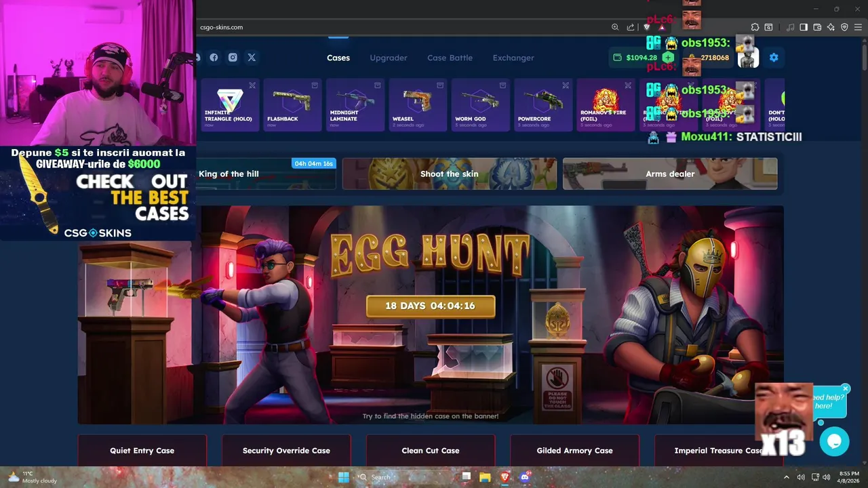868x488 pixels.
Task: Open File Explorer from the taskbar
Action: (485, 477)
